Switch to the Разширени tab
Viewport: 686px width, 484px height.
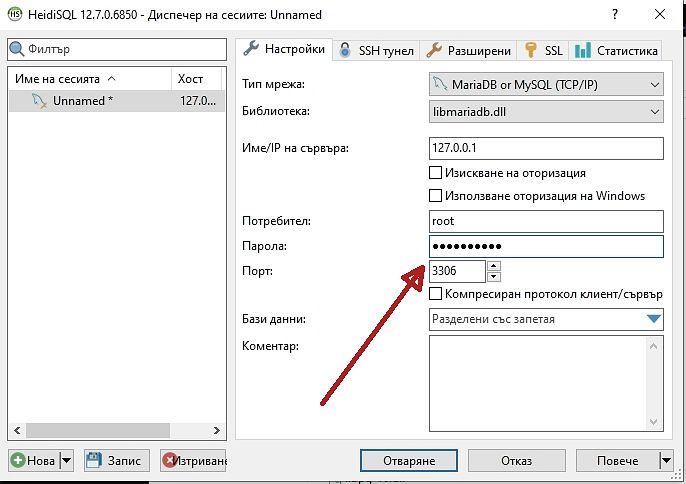468,51
